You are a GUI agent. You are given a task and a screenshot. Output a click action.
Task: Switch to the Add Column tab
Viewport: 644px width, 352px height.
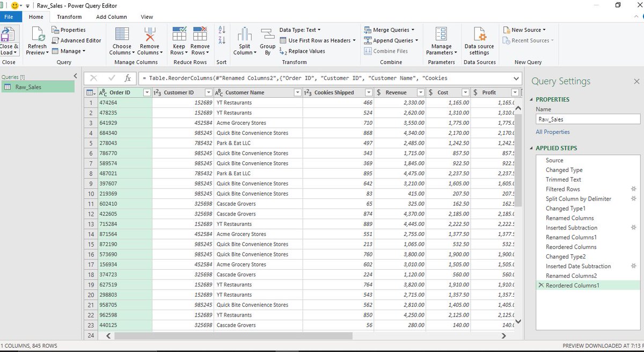tap(112, 17)
